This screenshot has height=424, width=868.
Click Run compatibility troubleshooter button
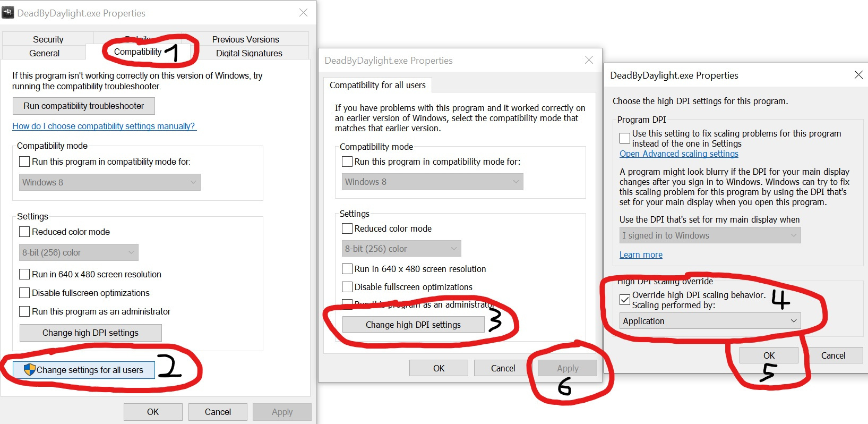pyautogui.click(x=84, y=106)
